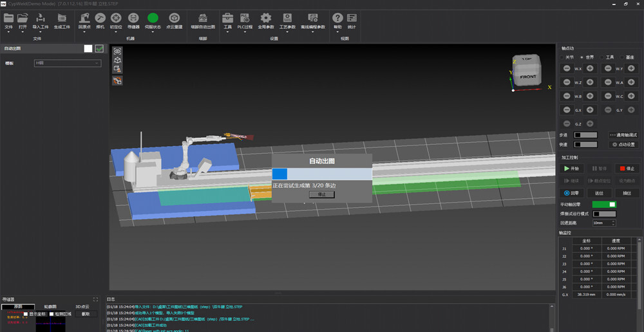Expand the 伺服状态 servo status dropdown

pos(153,32)
